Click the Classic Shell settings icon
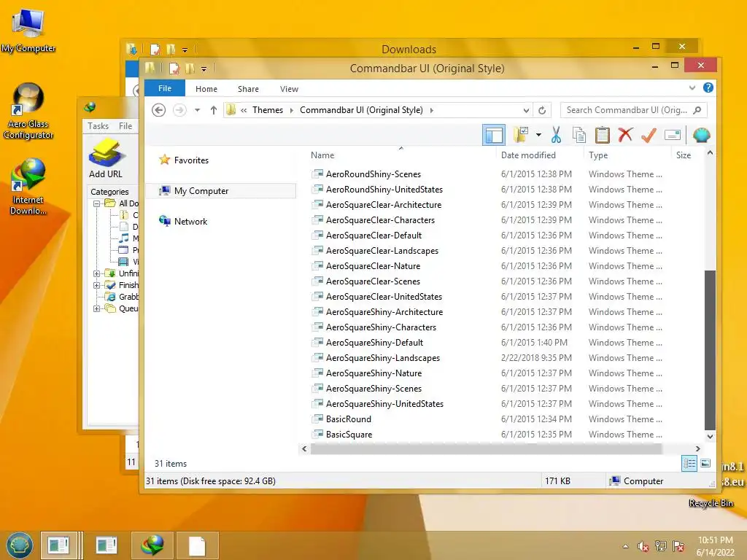 coord(701,135)
